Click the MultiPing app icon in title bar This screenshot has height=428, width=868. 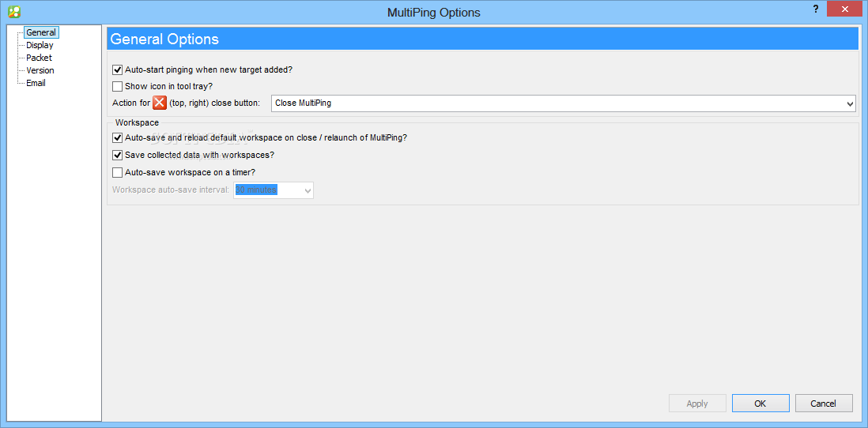pyautogui.click(x=14, y=11)
